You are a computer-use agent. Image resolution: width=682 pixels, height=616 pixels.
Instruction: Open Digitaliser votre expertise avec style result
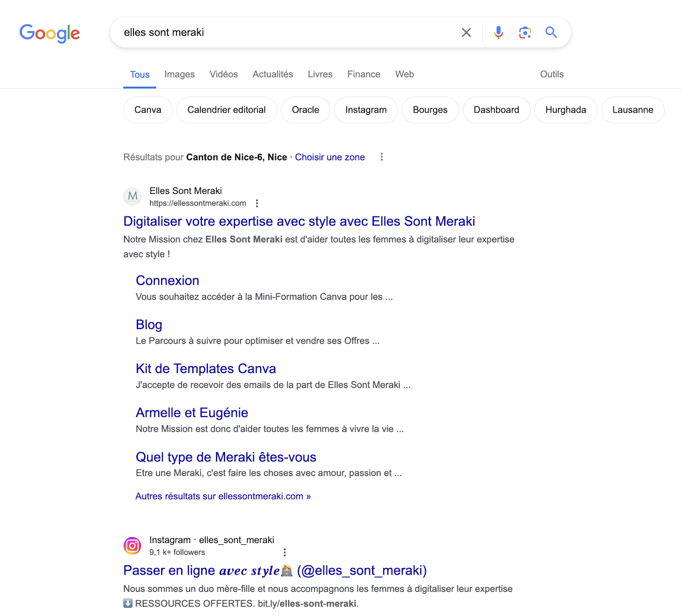pyautogui.click(x=299, y=221)
